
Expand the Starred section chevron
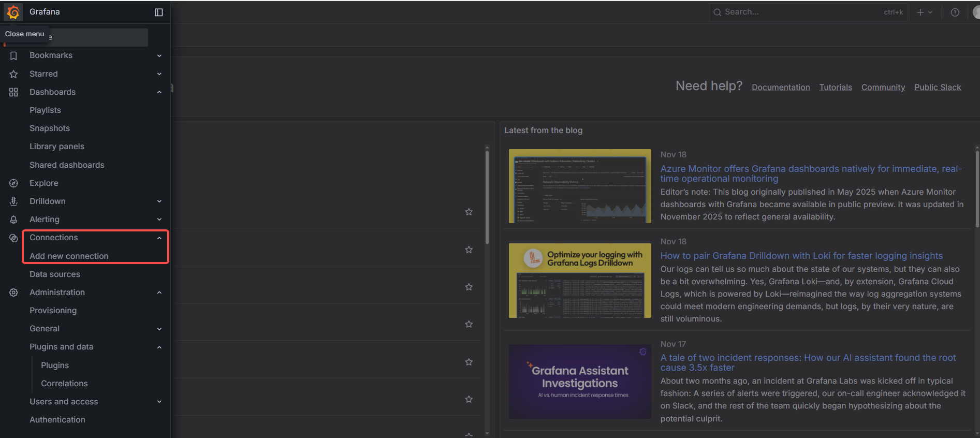(159, 74)
